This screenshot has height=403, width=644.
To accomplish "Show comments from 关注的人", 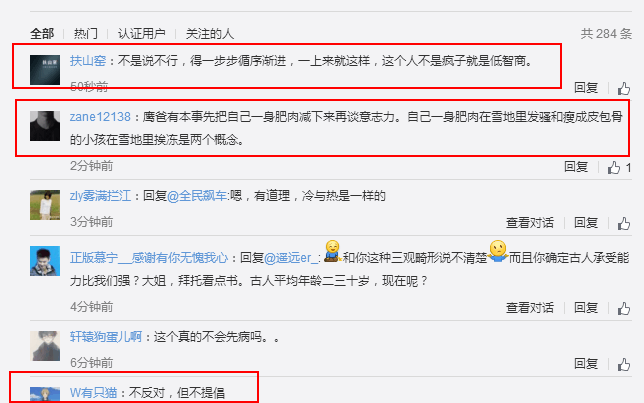I will pos(210,34).
